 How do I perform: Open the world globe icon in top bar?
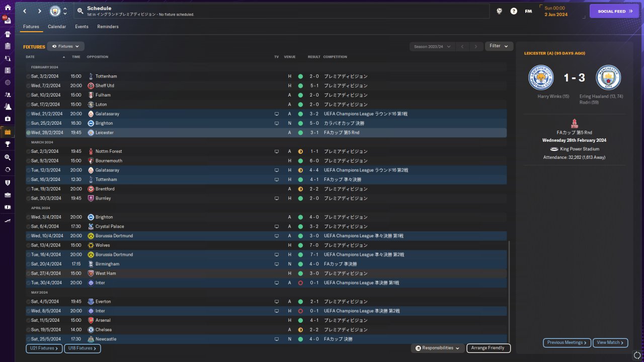pyautogui.click(x=499, y=11)
